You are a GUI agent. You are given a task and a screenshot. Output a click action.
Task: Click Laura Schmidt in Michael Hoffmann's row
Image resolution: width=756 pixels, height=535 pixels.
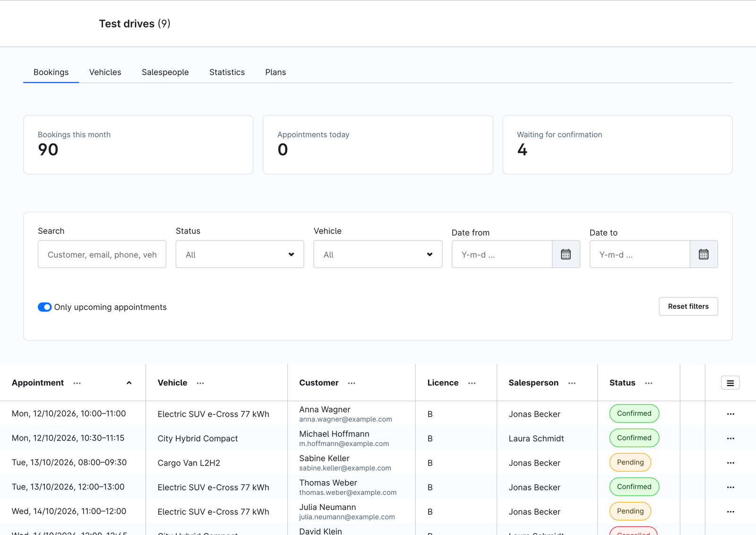[x=536, y=439]
